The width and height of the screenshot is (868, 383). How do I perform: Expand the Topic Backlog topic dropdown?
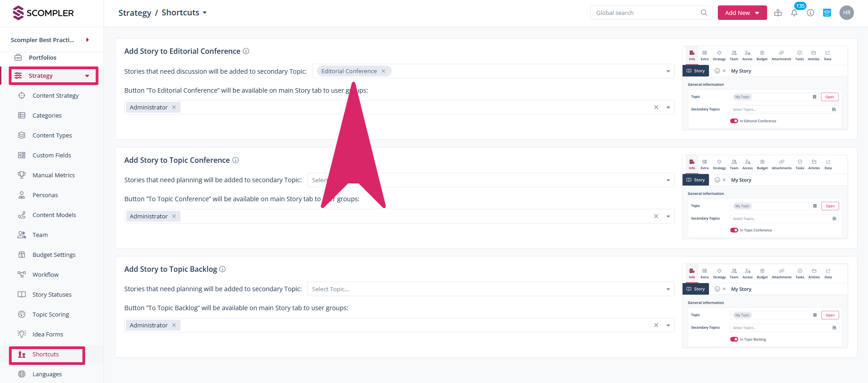point(668,289)
